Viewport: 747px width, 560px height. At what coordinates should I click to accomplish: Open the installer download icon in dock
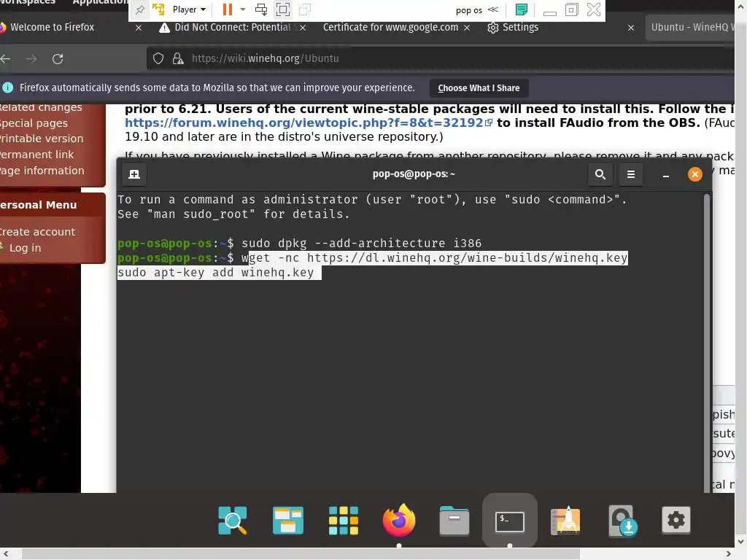(x=623, y=521)
